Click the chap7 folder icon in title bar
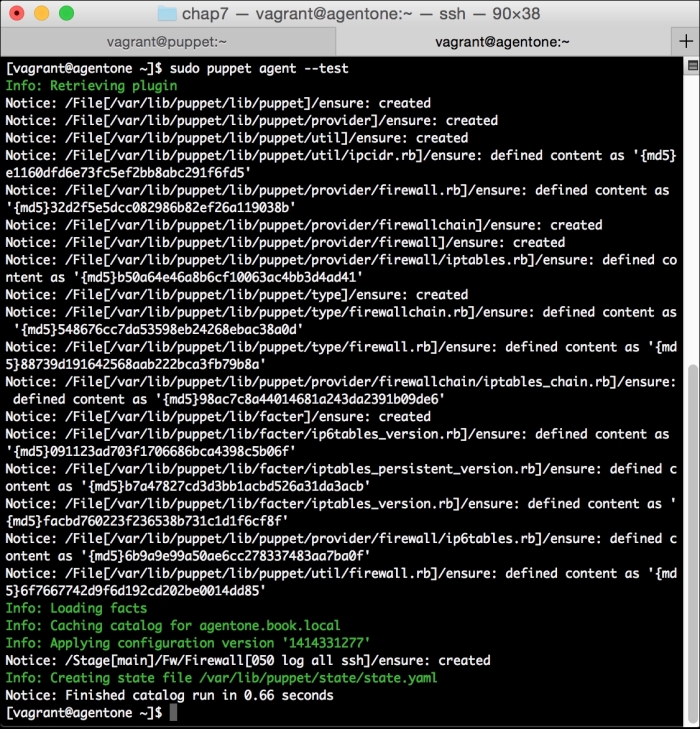Viewport: 700px width, 729px height. 168,13
